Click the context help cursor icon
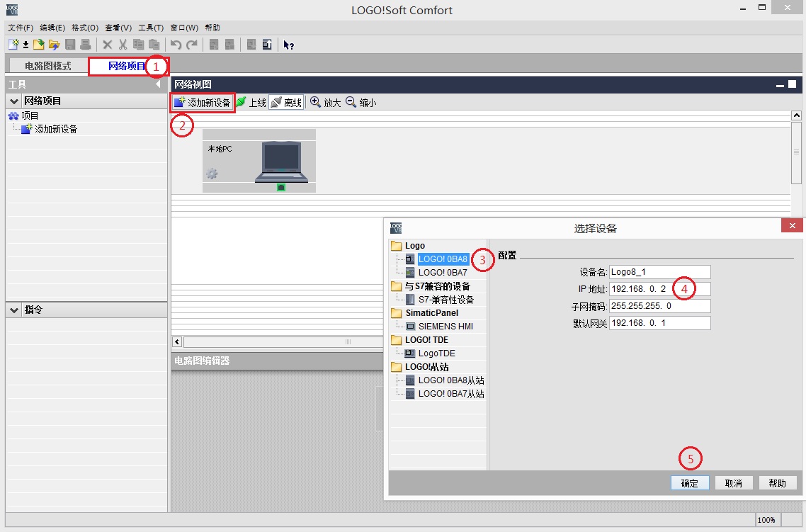The height and width of the screenshot is (532, 806). [288, 45]
